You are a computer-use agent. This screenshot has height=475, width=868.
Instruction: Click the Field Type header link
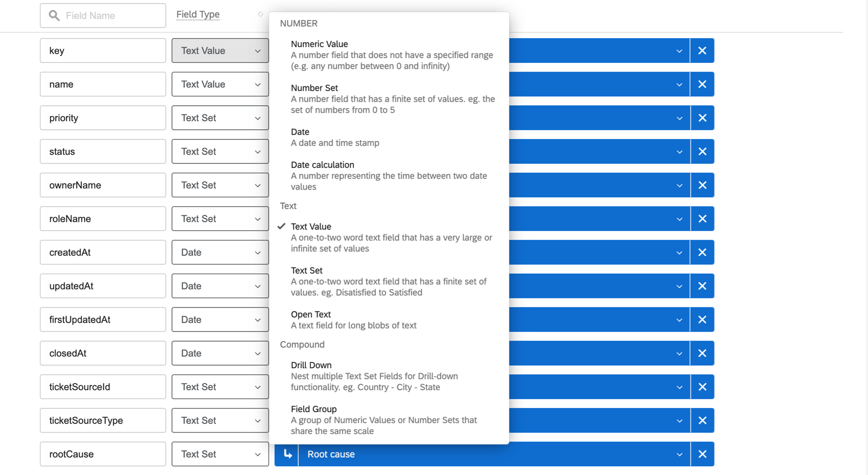(x=198, y=14)
